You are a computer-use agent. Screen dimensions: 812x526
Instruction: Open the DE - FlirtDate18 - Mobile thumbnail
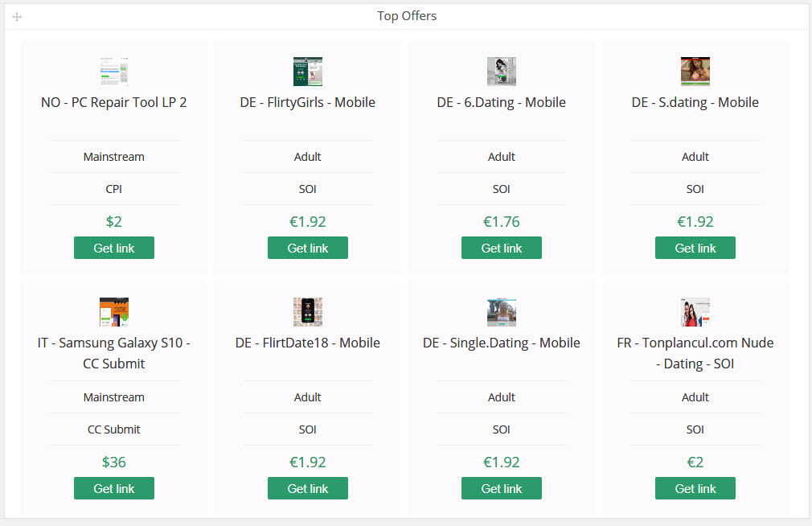tap(308, 312)
